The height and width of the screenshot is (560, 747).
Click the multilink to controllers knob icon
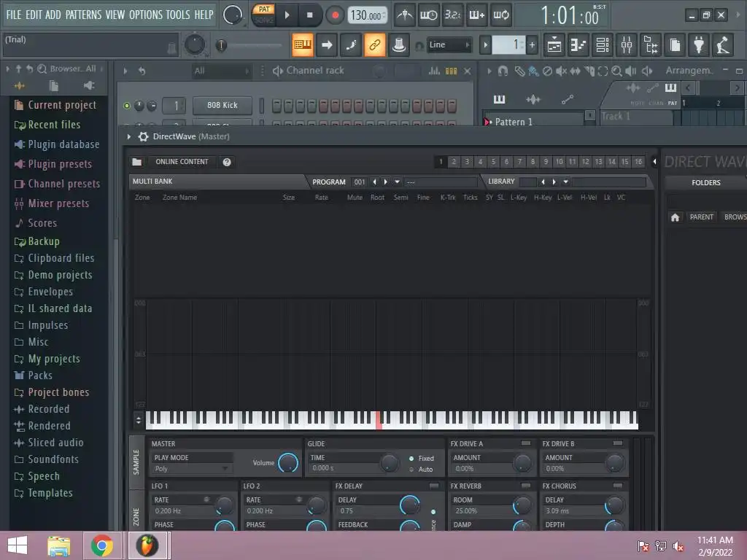399,45
